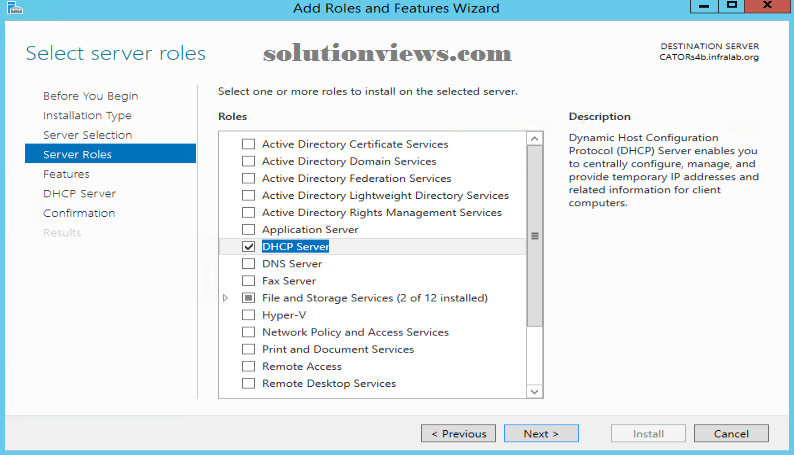This screenshot has width=794, height=455.
Task: Enable the Hyper-V role checkbox
Action: [x=248, y=315]
